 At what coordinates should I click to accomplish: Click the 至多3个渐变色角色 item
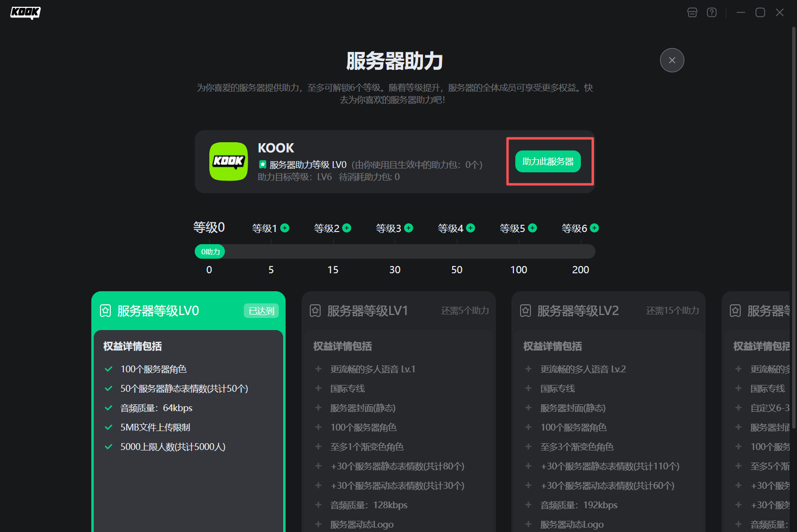tap(577, 447)
